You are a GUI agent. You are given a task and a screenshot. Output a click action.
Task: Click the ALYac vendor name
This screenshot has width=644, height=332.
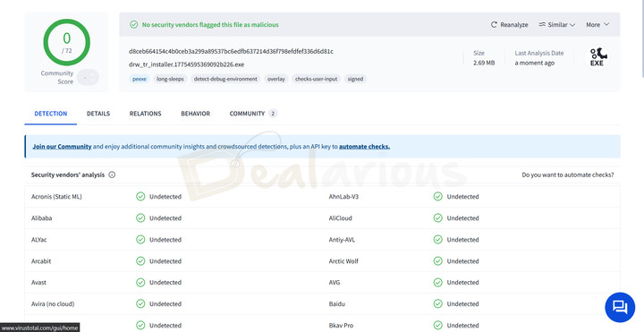click(x=39, y=239)
